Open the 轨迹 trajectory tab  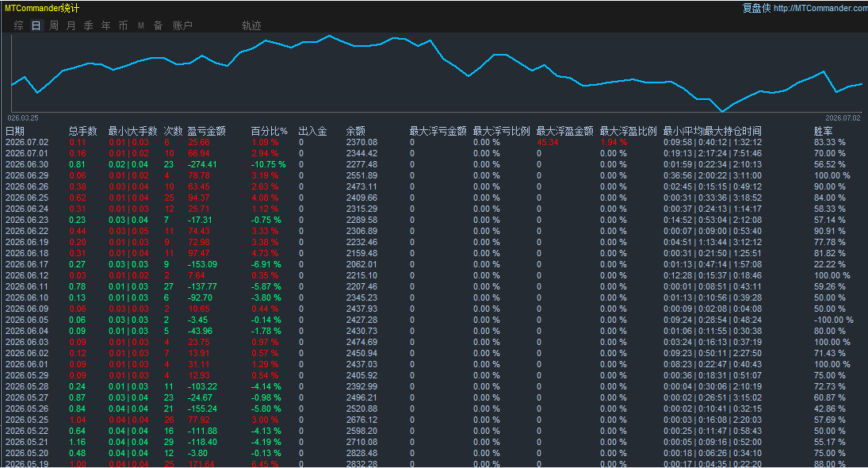tap(251, 25)
